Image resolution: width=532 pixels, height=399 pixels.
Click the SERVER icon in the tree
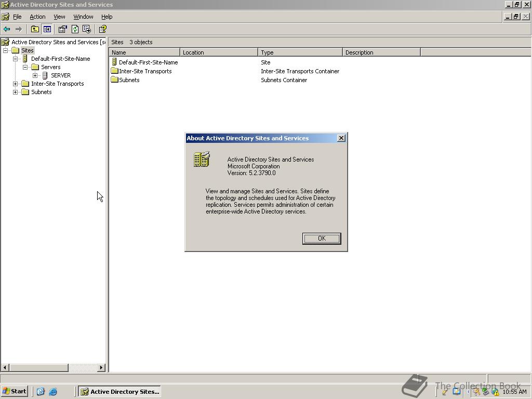pyautogui.click(x=45, y=75)
